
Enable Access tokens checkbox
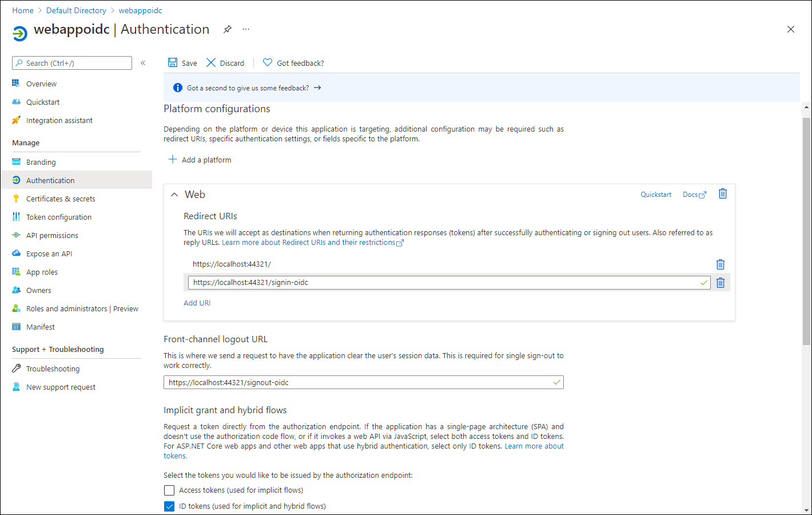[169, 490]
